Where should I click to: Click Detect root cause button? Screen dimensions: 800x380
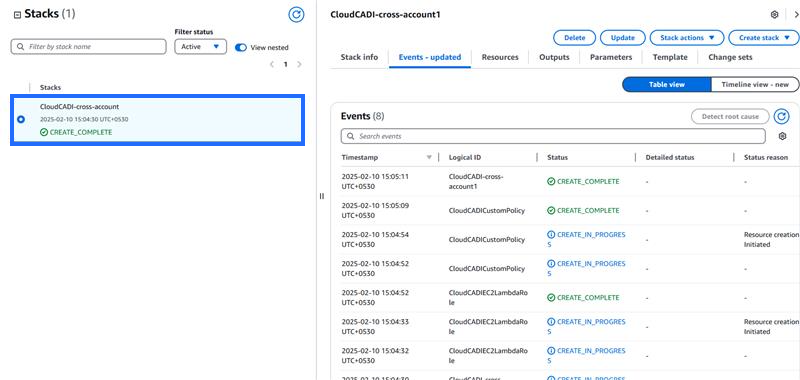[x=730, y=116]
